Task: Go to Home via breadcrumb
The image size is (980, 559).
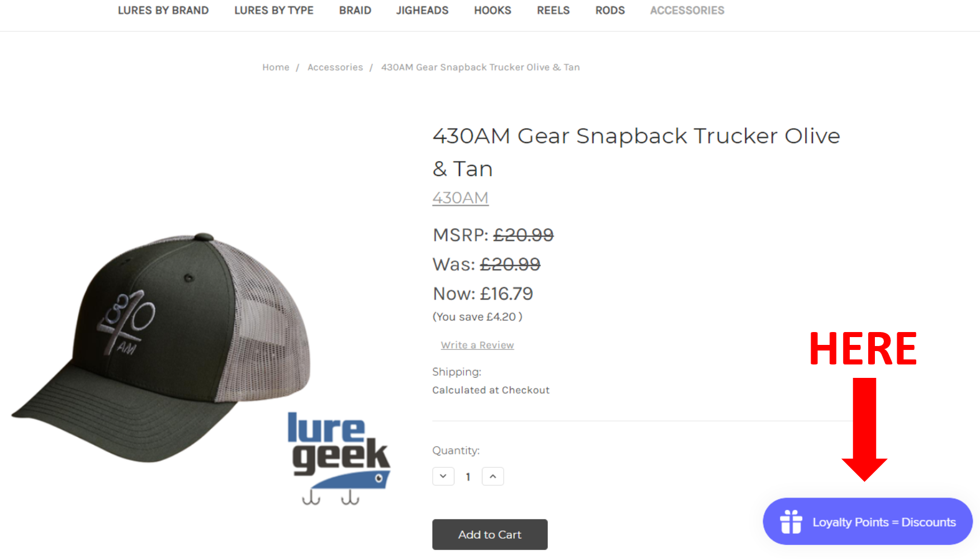Action: pyautogui.click(x=276, y=67)
